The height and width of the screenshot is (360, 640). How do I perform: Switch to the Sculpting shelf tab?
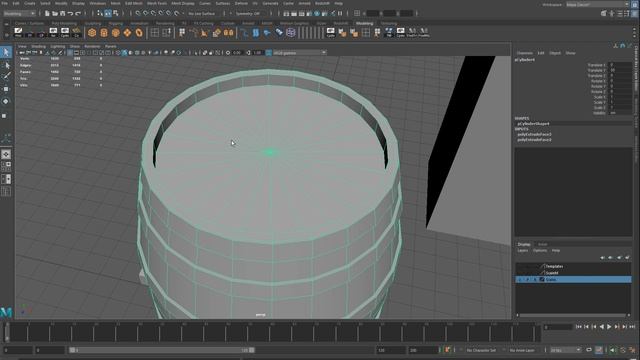[x=93, y=23]
